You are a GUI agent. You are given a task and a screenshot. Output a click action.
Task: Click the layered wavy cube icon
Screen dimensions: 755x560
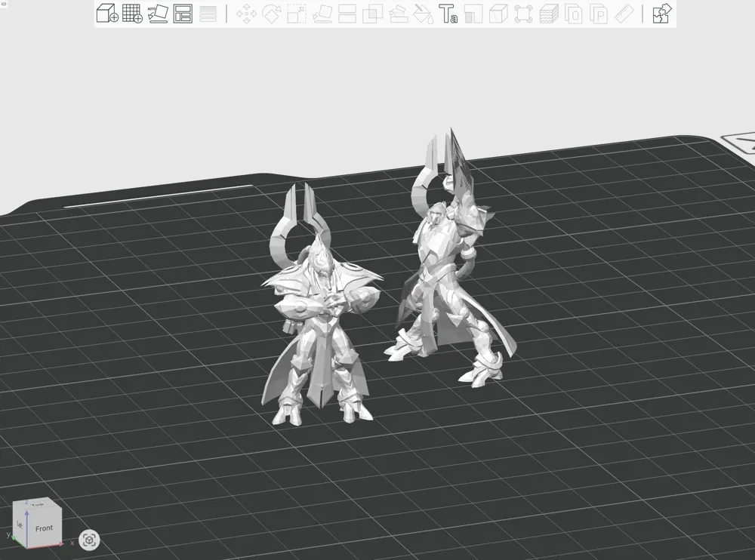click(548, 14)
